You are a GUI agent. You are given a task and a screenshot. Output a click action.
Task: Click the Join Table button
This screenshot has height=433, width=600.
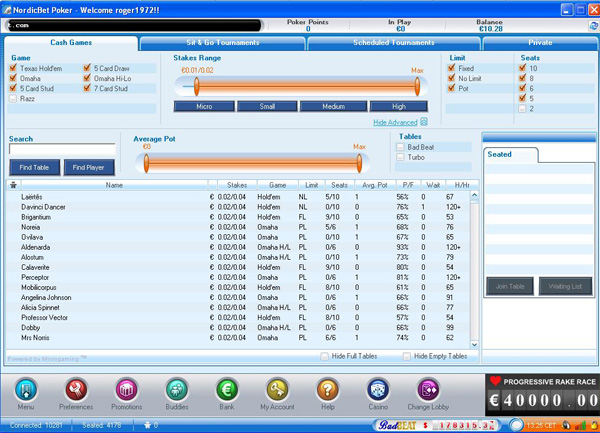pos(510,286)
